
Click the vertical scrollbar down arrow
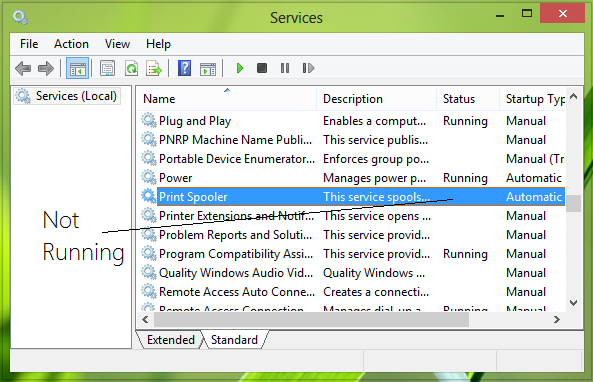[x=574, y=303]
